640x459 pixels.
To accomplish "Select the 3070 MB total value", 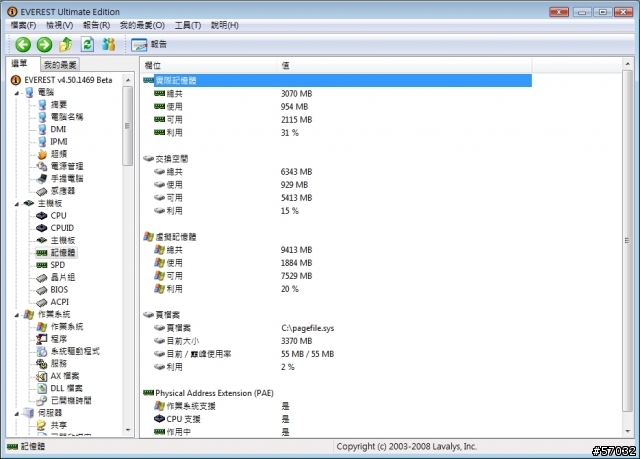I will [x=296, y=94].
